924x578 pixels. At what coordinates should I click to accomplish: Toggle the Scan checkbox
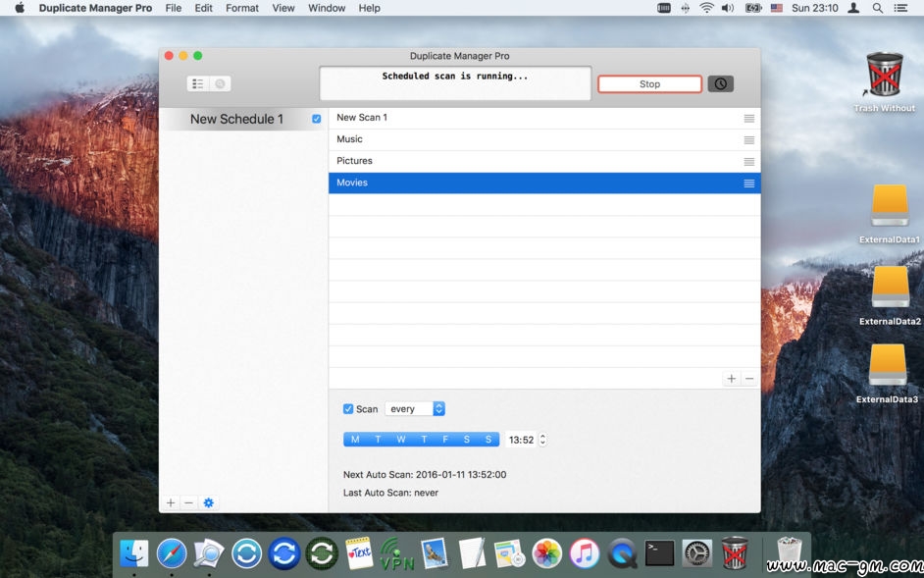pyautogui.click(x=348, y=409)
